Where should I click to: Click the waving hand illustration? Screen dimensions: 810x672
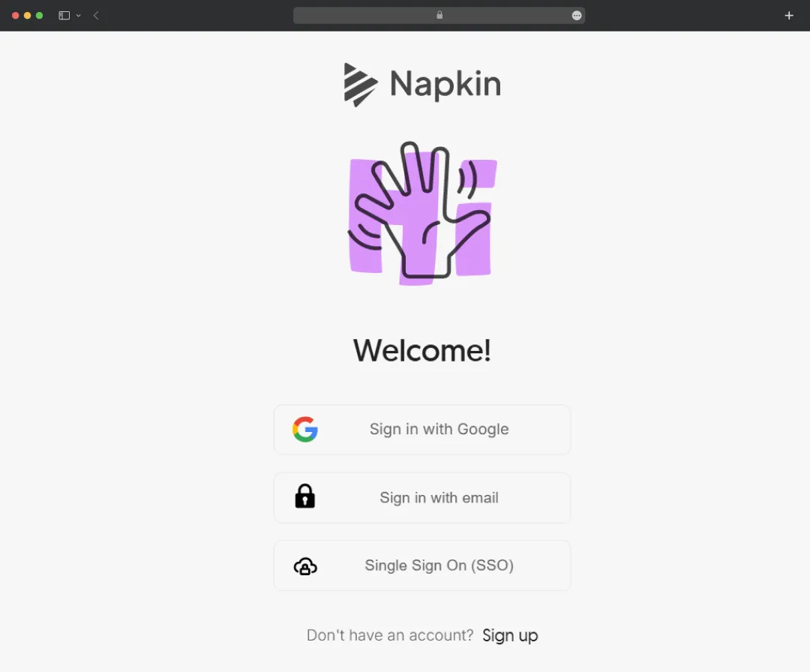(x=422, y=213)
